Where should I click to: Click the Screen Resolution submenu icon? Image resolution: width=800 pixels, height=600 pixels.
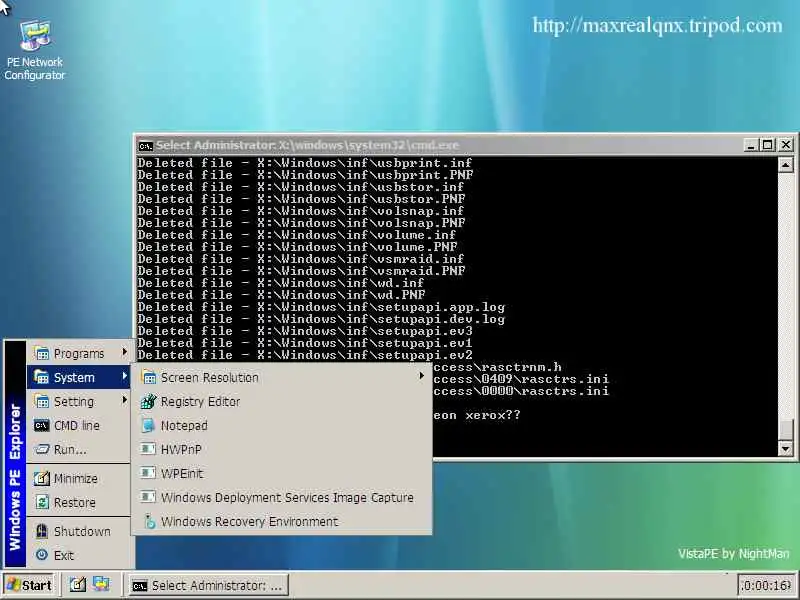(149, 378)
